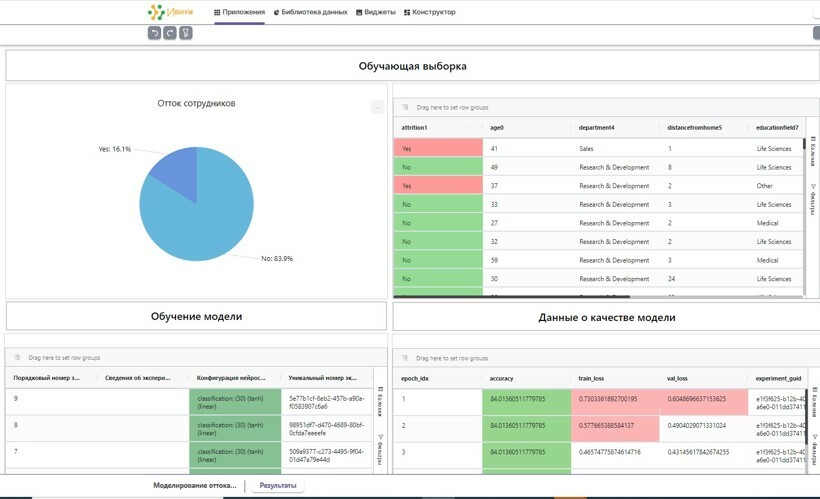
Task: Click the Ивиум logo icon
Action: tap(157, 12)
